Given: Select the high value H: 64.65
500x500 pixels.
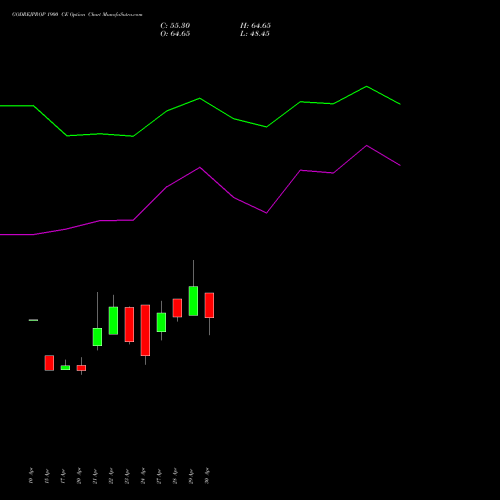Looking at the screenshot, I should (255, 26).
